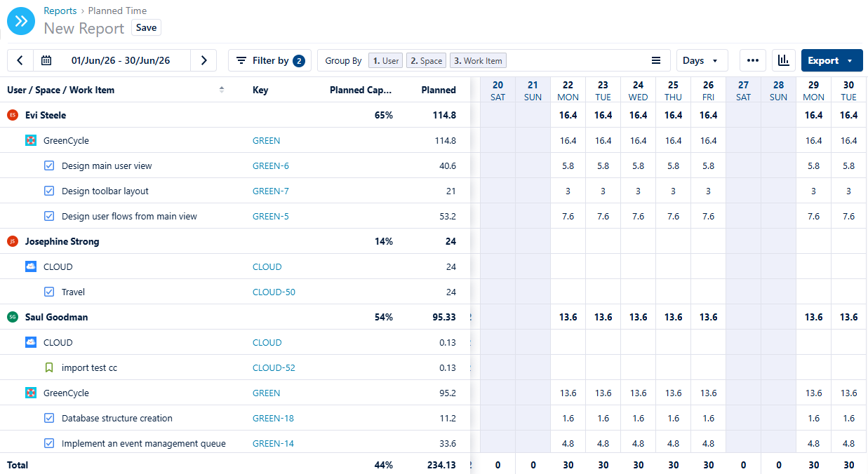Image resolution: width=868 pixels, height=474 pixels.
Task: Click task icon for Database structure creation
Action: [x=49, y=418]
